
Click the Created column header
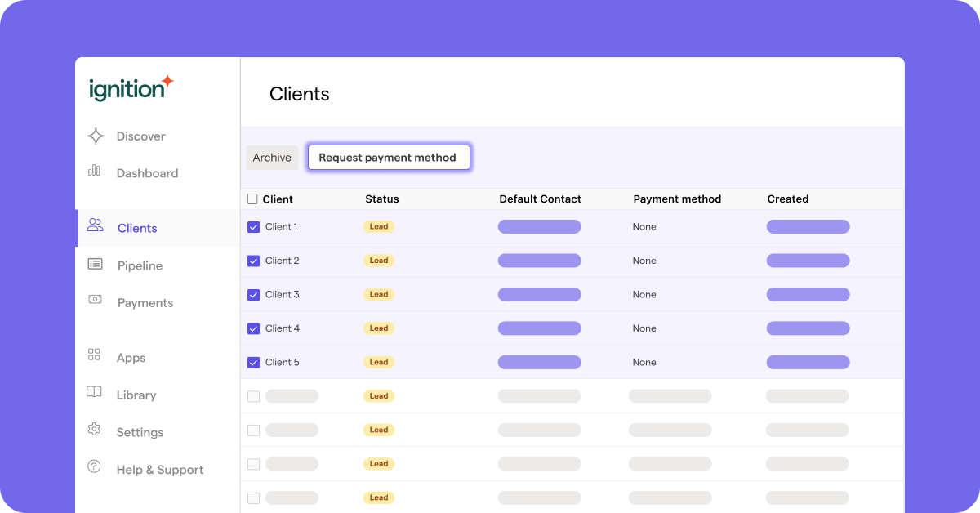(x=787, y=199)
